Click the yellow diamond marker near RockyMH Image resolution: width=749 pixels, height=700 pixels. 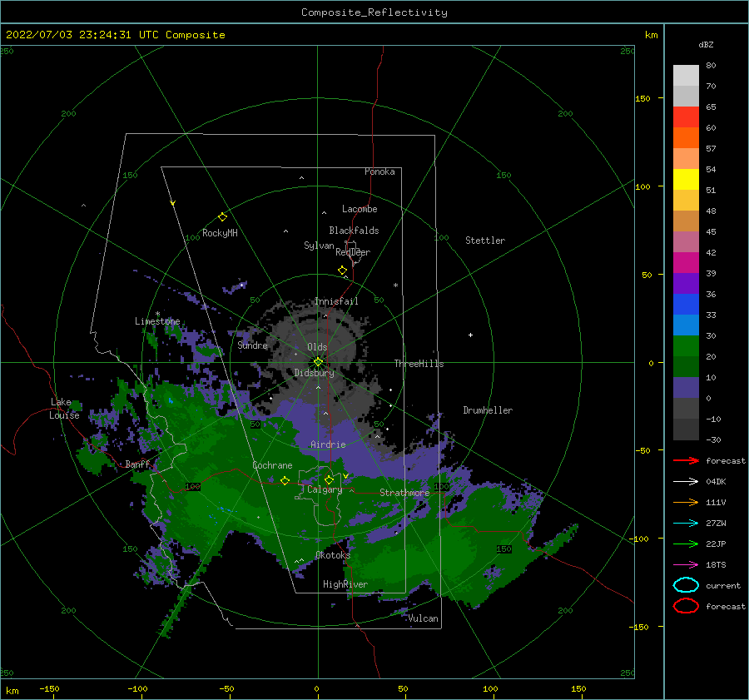pyautogui.click(x=222, y=217)
